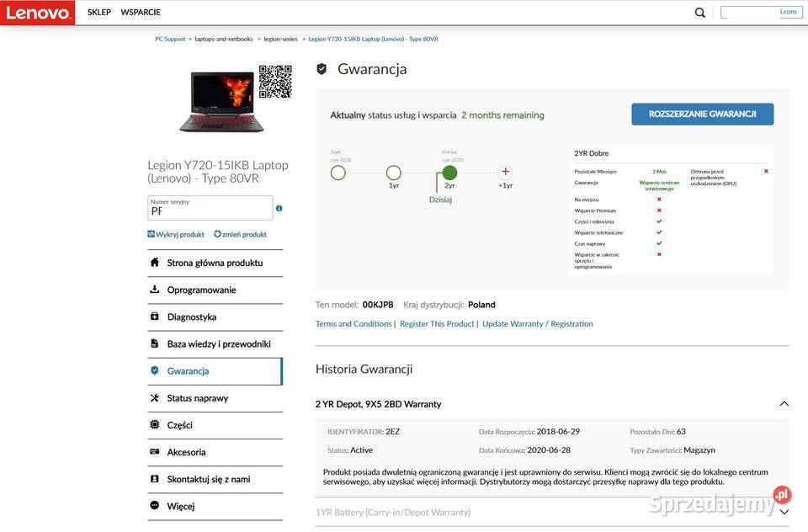
Task: Open Strona główna produktu page
Action: coord(215,263)
